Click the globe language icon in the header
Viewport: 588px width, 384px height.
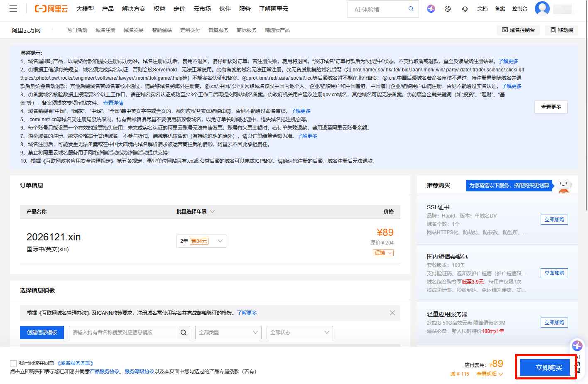point(448,8)
